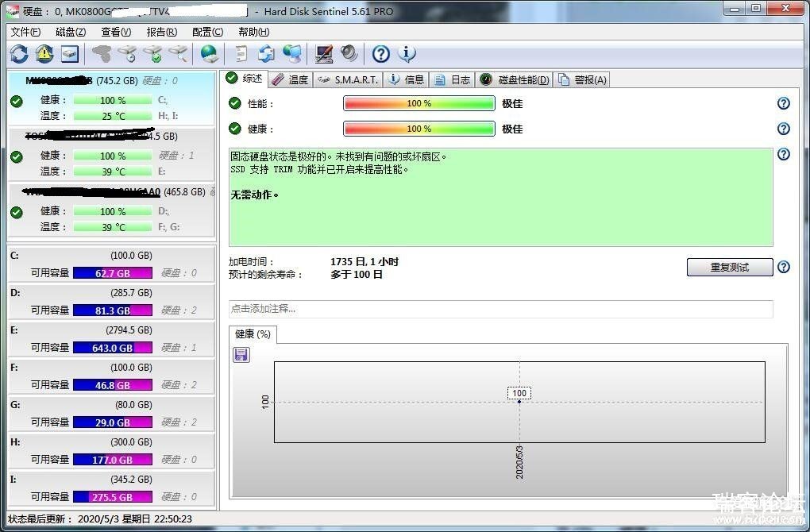Select the 465.8 GB disk in the list
The height and width of the screenshot is (532, 810).
pyautogui.click(x=111, y=210)
